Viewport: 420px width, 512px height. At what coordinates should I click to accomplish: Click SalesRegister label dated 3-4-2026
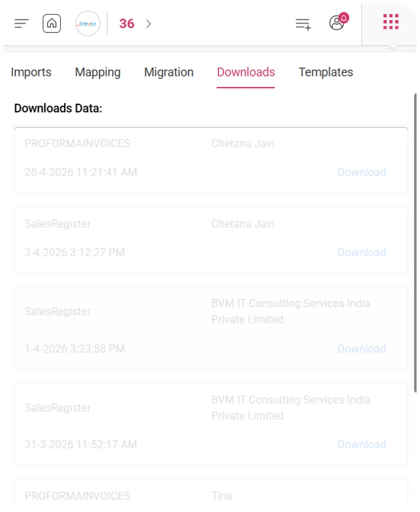[58, 224]
